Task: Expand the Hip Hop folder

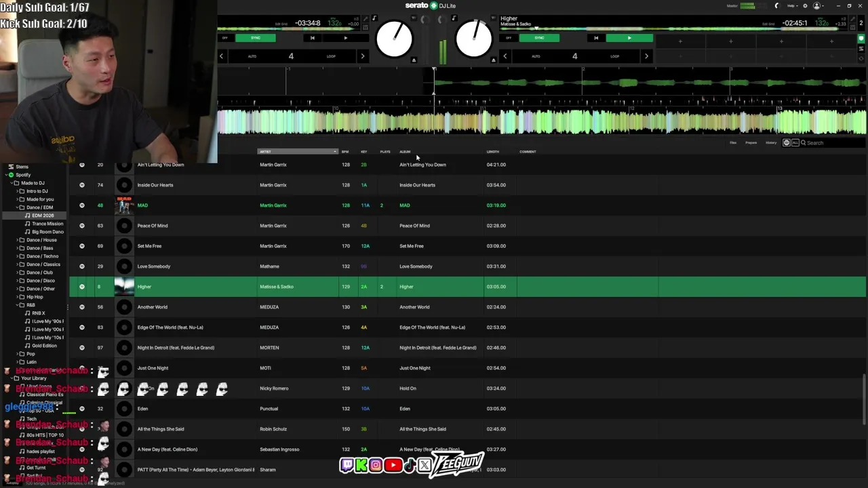Action: (x=18, y=297)
